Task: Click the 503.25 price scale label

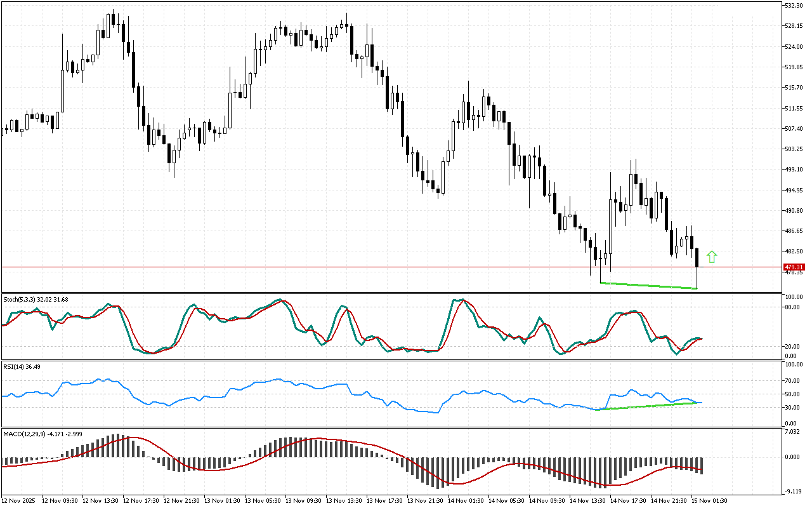Action: 794,149
